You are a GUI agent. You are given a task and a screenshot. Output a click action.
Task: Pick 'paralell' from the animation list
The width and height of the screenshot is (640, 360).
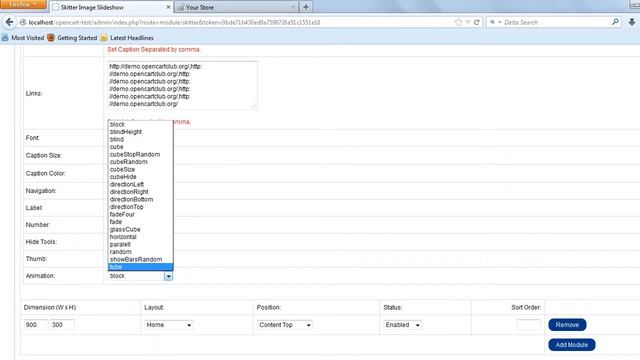point(140,244)
